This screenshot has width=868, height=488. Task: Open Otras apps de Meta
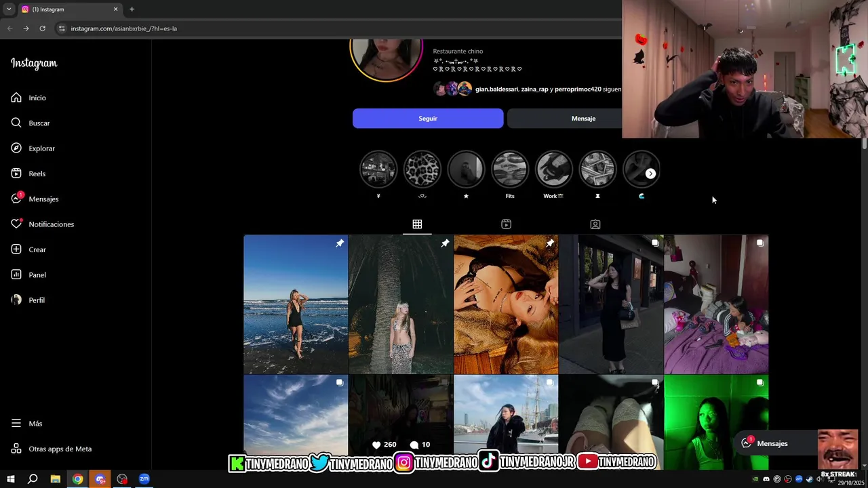coord(51,449)
